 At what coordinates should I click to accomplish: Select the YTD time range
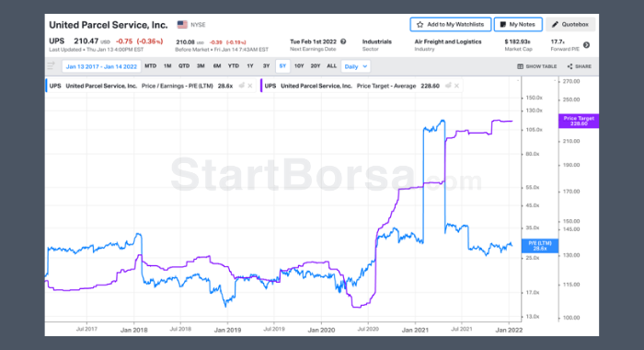[234, 65]
